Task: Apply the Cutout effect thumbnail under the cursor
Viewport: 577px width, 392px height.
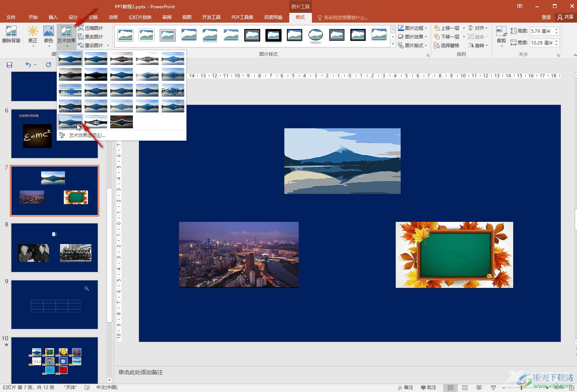Action: [70, 122]
